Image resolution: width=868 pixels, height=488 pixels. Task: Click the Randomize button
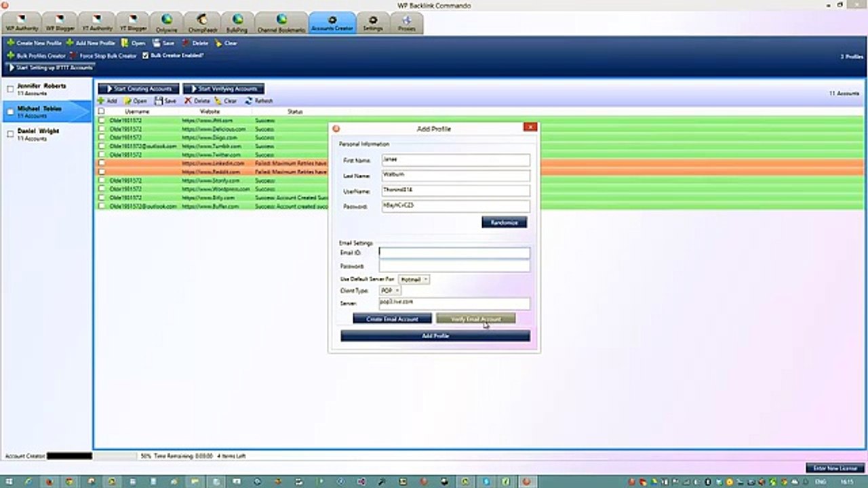504,222
